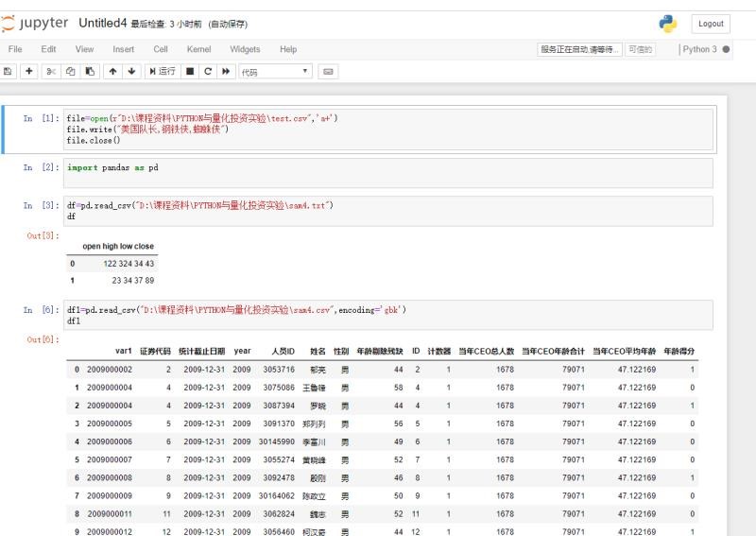Copy the selected cell using the toolbar
Screen dimensions: 756x536
pyautogui.click(x=71, y=71)
